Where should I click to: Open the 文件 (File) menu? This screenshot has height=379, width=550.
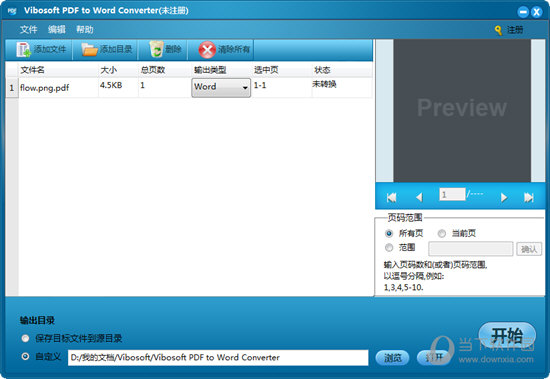pos(28,29)
